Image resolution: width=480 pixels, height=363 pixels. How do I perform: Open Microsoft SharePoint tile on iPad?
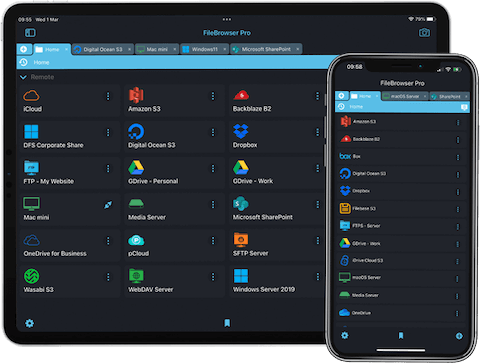pyautogui.click(x=277, y=209)
